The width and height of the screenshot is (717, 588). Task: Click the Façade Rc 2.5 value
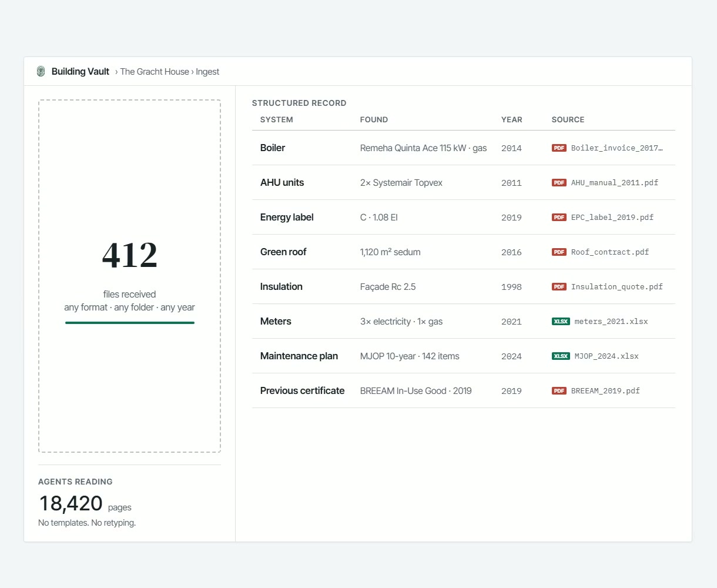(388, 287)
